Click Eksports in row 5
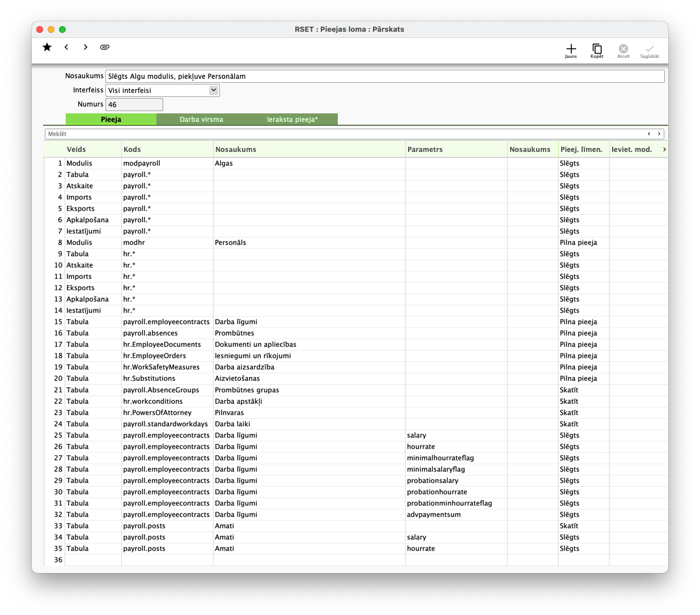Image resolution: width=700 pixels, height=615 pixels. point(93,209)
